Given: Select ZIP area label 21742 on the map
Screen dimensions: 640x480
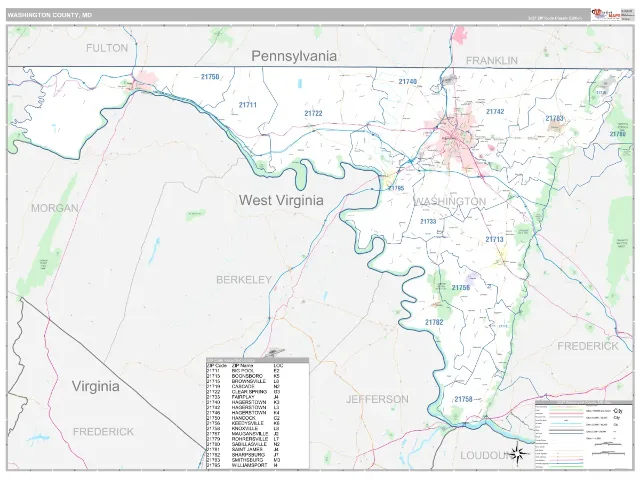Looking at the screenshot, I should (x=495, y=111).
